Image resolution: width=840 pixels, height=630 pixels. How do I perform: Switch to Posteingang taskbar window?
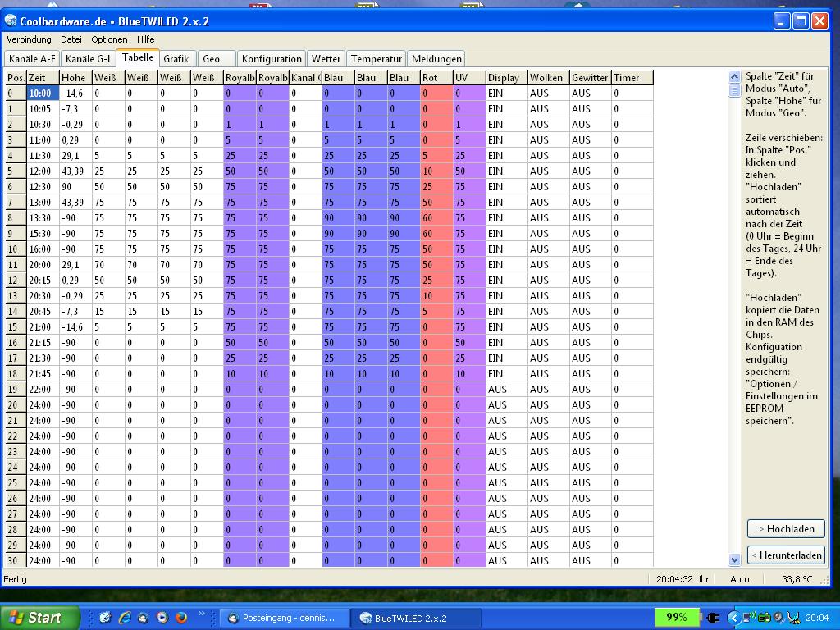284,618
